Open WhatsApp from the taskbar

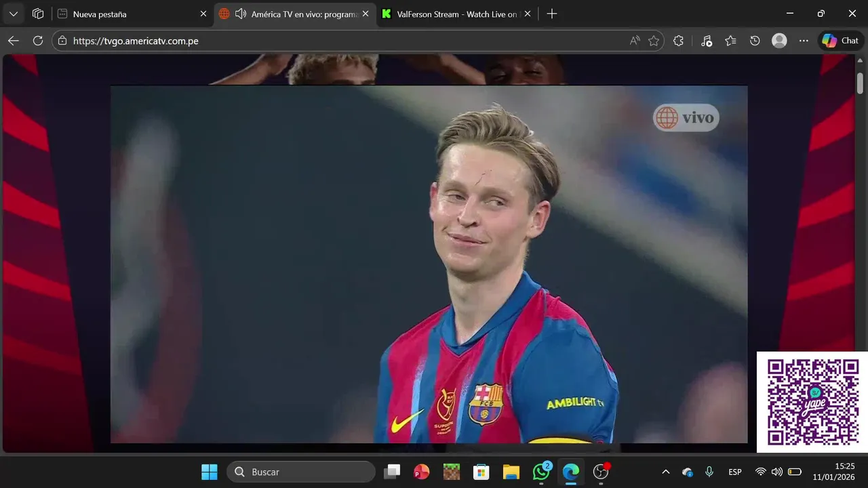541,472
